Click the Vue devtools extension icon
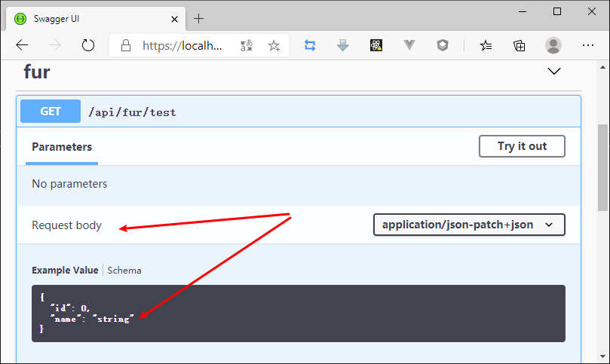Viewport: 610px width, 364px height. [409, 45]
